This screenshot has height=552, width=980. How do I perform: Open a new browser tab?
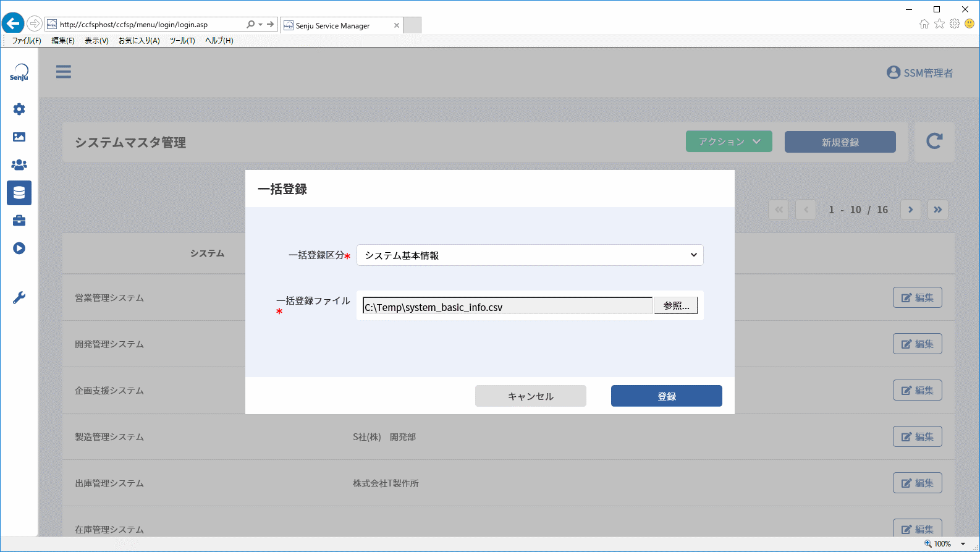(412, 25)
